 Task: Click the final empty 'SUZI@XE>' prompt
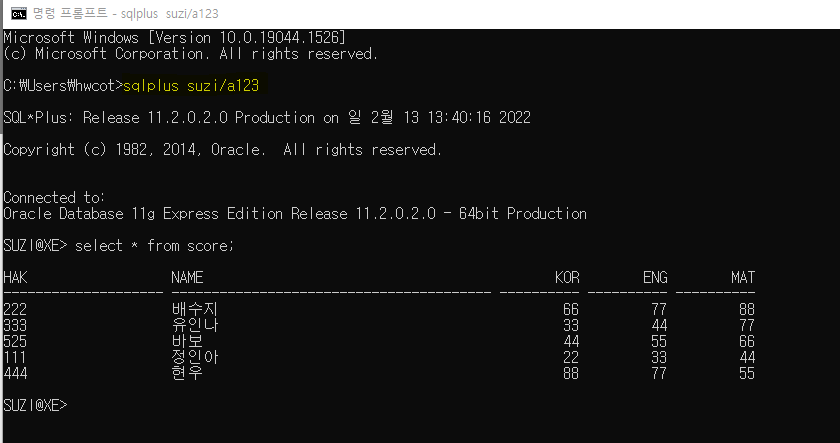[35, 406]
